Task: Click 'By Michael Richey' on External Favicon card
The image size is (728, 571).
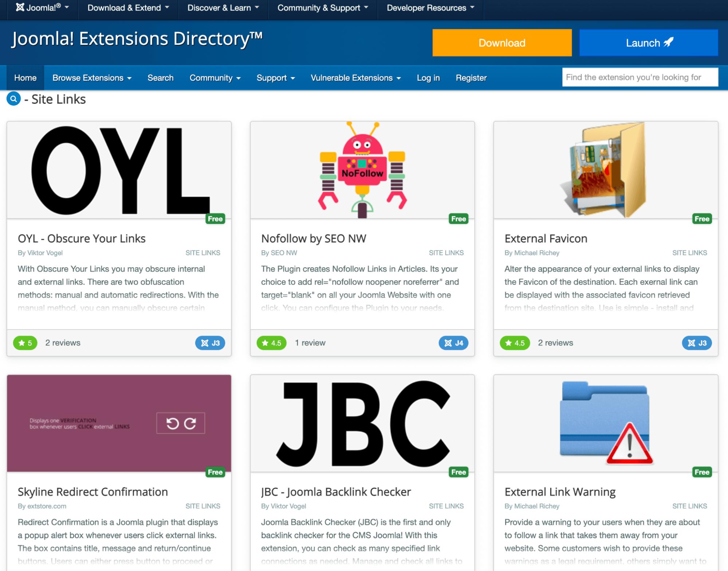Action: pyautogui.click(x=532, y=253)
